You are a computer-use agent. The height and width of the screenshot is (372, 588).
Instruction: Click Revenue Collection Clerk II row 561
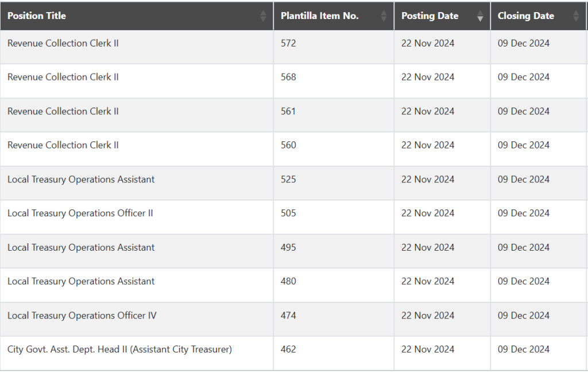click(x=63, y=111)
